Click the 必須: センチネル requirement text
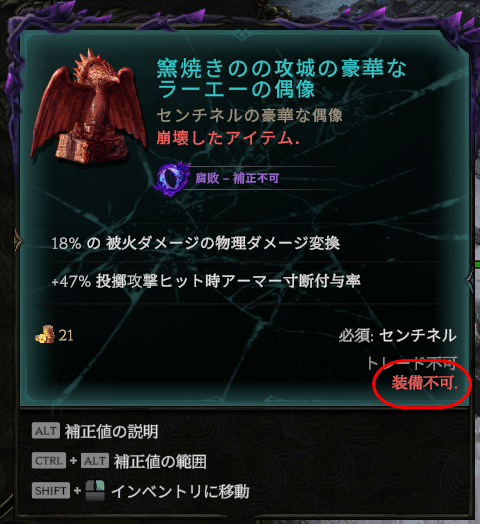This screenshot has width=480, height=524. (397, 335)
